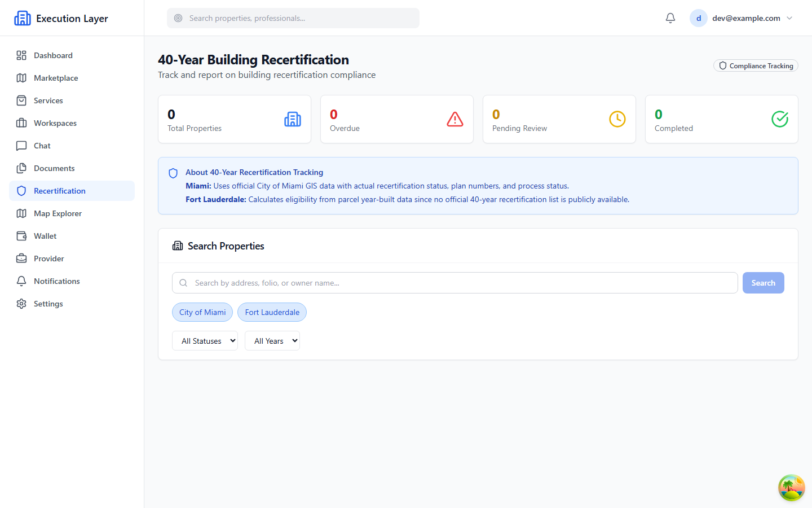Click the Documents files icon
Viewport: 812px width, 508px height.
coord(21,168)
